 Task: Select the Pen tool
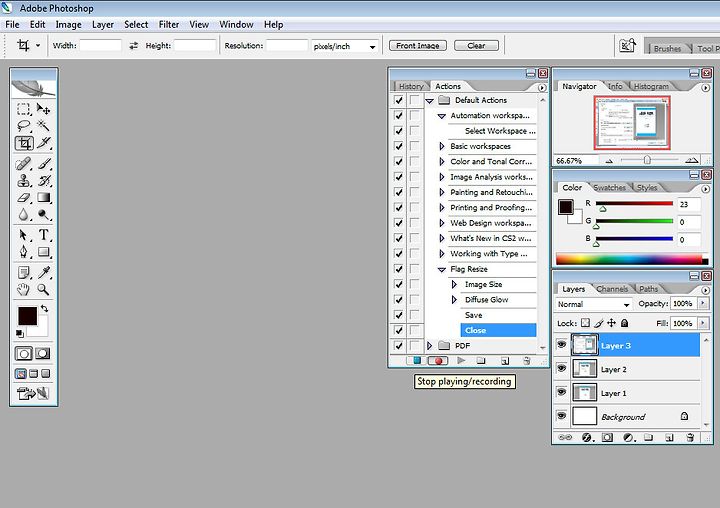pyautogui.click(x=24, y=252)
